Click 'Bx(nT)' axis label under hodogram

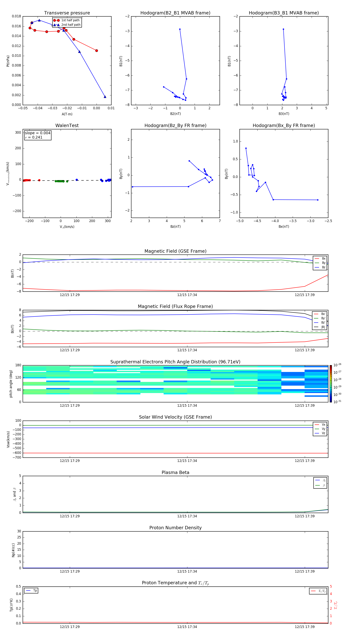[284, 227]
